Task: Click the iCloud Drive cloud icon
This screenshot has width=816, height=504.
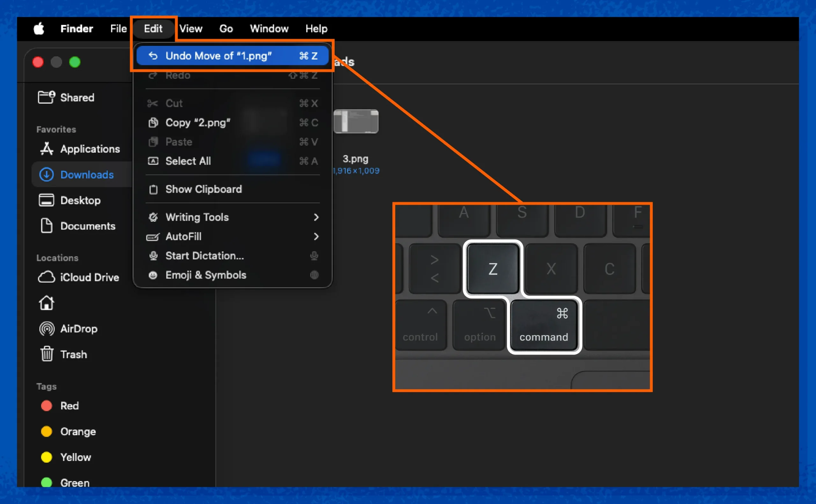Action: [x=47, y=277]
